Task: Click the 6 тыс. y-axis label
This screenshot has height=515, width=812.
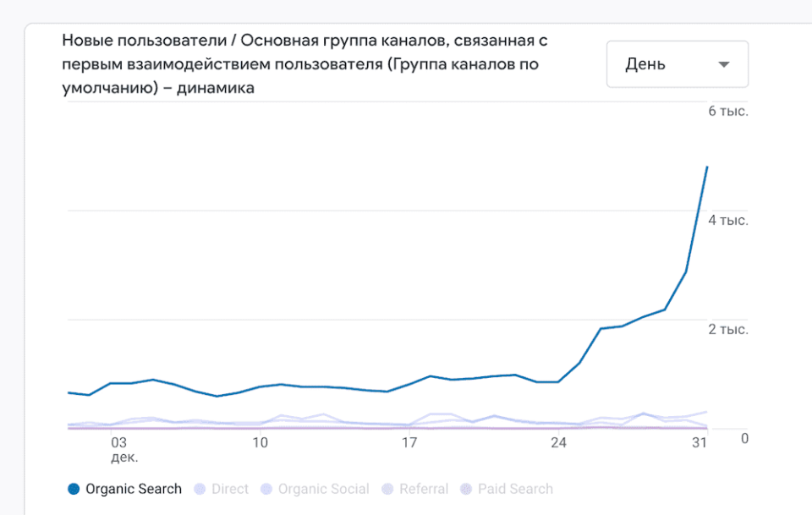Action: coord(727,112)
